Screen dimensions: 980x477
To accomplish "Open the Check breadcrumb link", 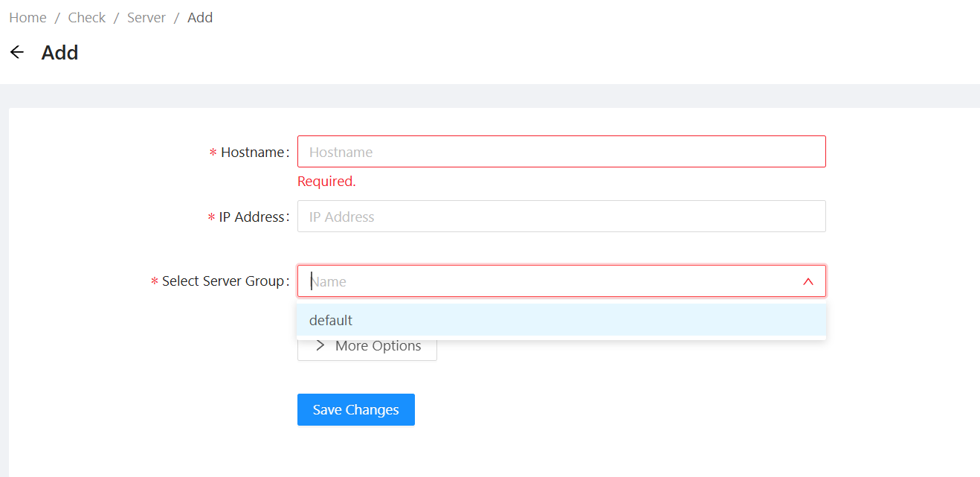I will coord(87,17).
